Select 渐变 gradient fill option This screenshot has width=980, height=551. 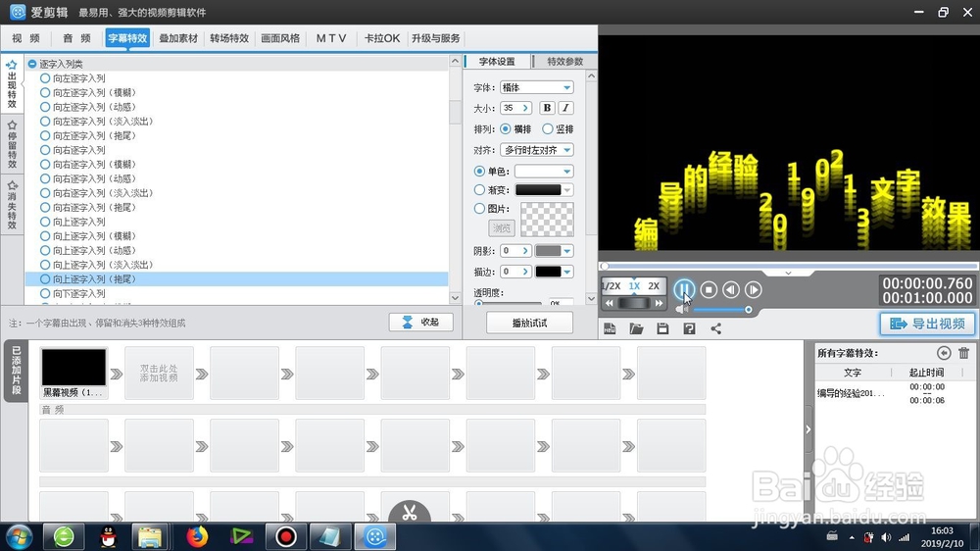pyautogui.click(x=479, y=189)
